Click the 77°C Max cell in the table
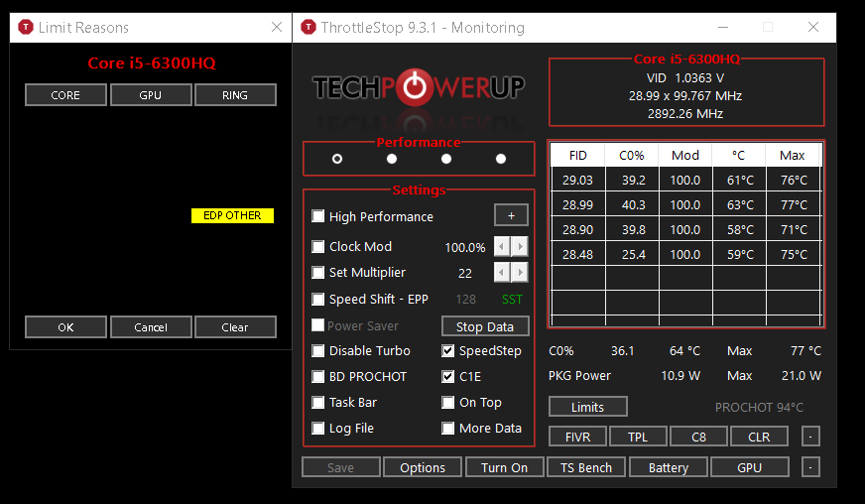 pyautogui.click(x=794, y=204)
